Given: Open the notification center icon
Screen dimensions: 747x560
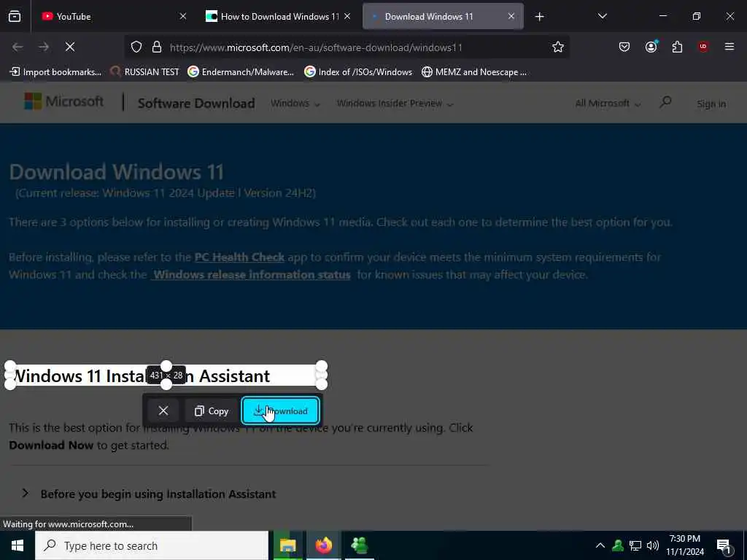Looking at the screenshot, I should [x=724, y=546].
